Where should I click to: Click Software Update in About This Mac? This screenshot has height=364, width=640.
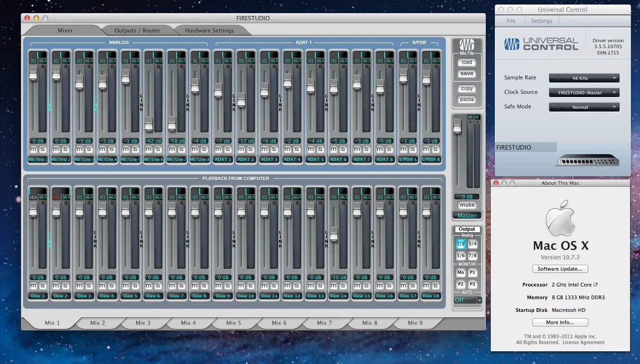[x=560, y=269]
